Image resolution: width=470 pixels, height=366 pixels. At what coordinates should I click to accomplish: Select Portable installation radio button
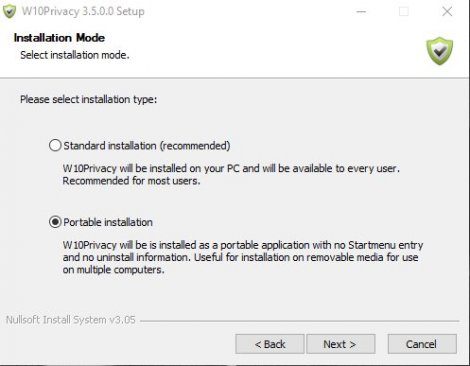55,222
